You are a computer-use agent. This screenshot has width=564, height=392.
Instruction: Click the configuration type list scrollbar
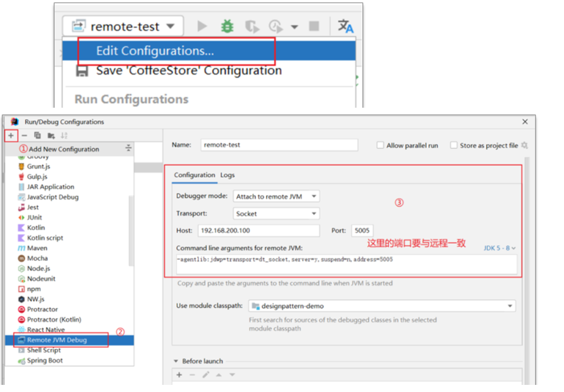coord(131,231)
